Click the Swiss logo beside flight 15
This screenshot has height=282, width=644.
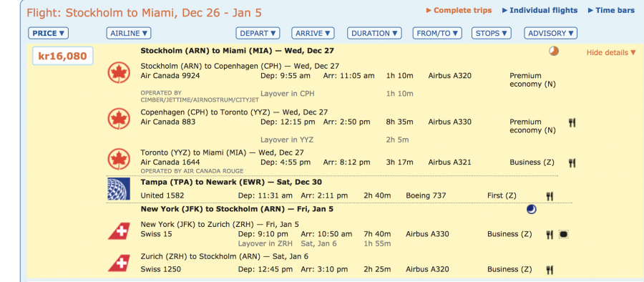click(119, 231)
